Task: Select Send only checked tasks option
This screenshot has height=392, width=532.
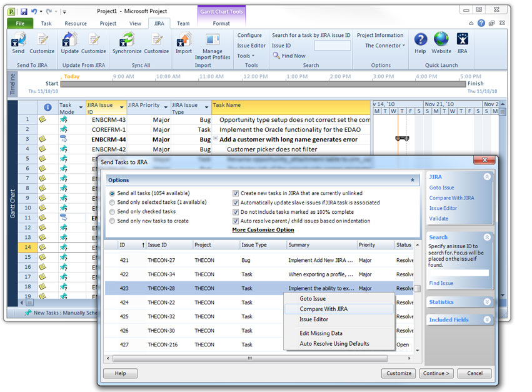Action: [x=112, y=212]
